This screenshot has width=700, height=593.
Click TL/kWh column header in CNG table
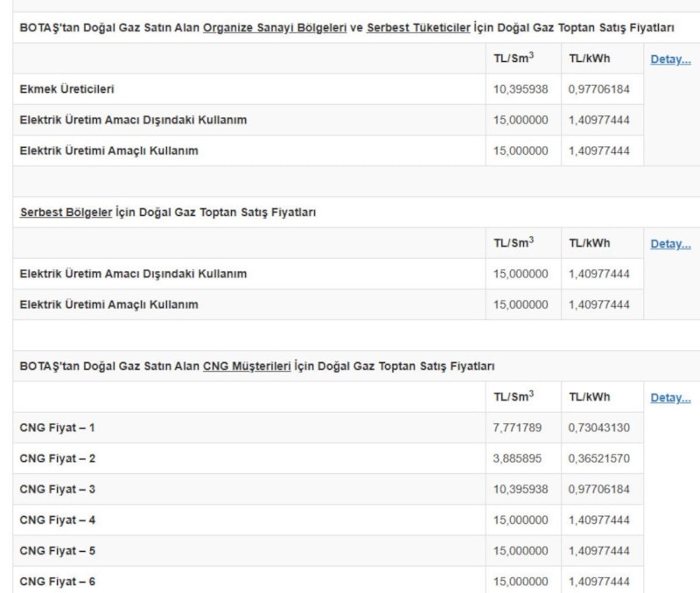tap(589, 397)
